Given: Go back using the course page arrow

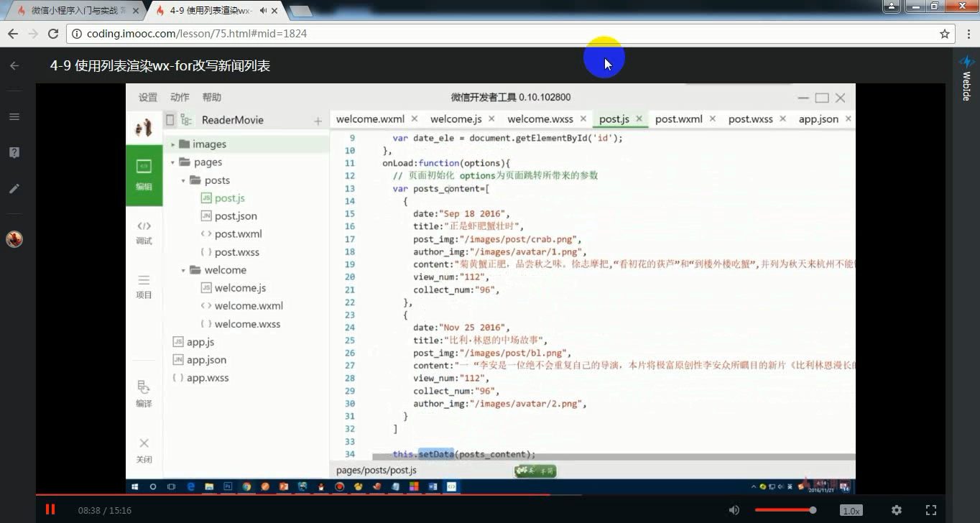Looking at the screenshot, I should click(x=14, y=65).
